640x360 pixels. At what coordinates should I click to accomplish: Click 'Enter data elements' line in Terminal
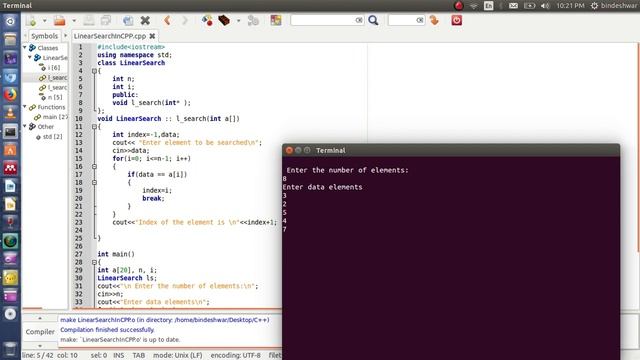(x=322, y=187)
